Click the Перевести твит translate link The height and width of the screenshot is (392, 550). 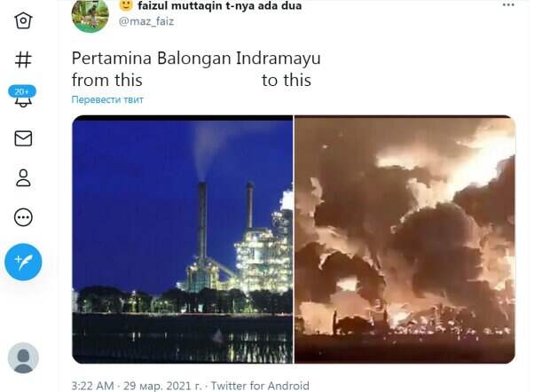[107, 99]
